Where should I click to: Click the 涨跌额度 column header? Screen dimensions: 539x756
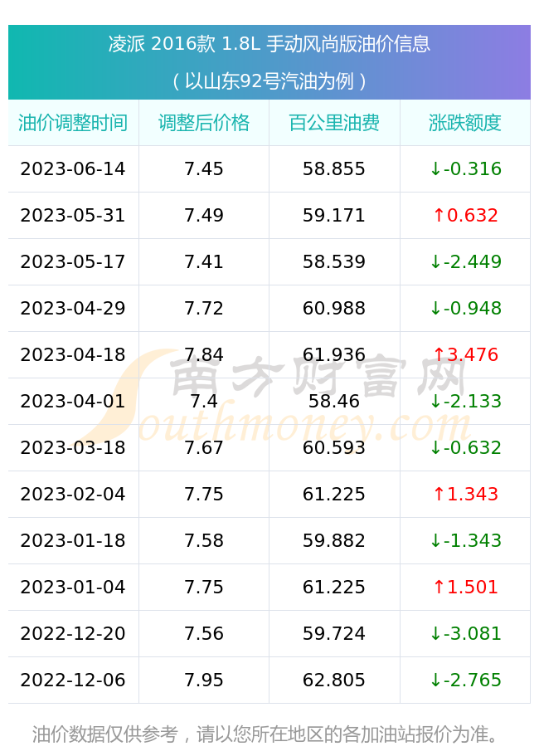[x=465, y=123]
